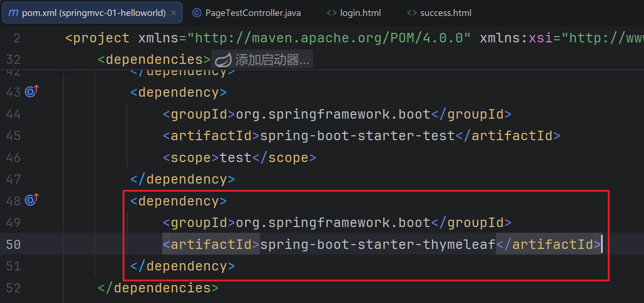This screenshot has height=303, width=644.
Task: Open the login.html tab
Action: pyautogui.click(x=354, y=13)
